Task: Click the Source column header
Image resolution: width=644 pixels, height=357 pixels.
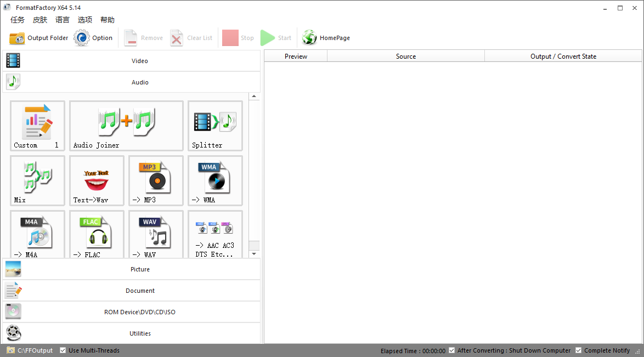Action: click(x=406, y=56)
